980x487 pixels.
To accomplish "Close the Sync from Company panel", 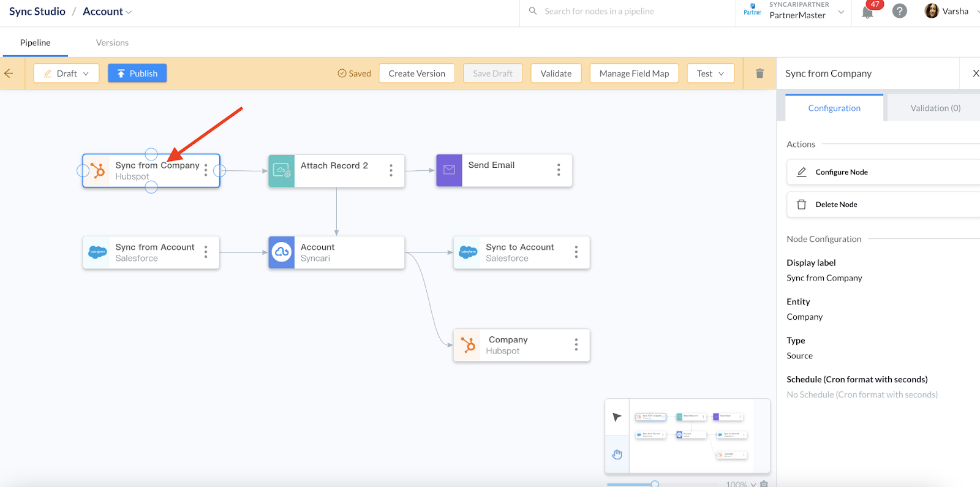I will click(976, 74).
